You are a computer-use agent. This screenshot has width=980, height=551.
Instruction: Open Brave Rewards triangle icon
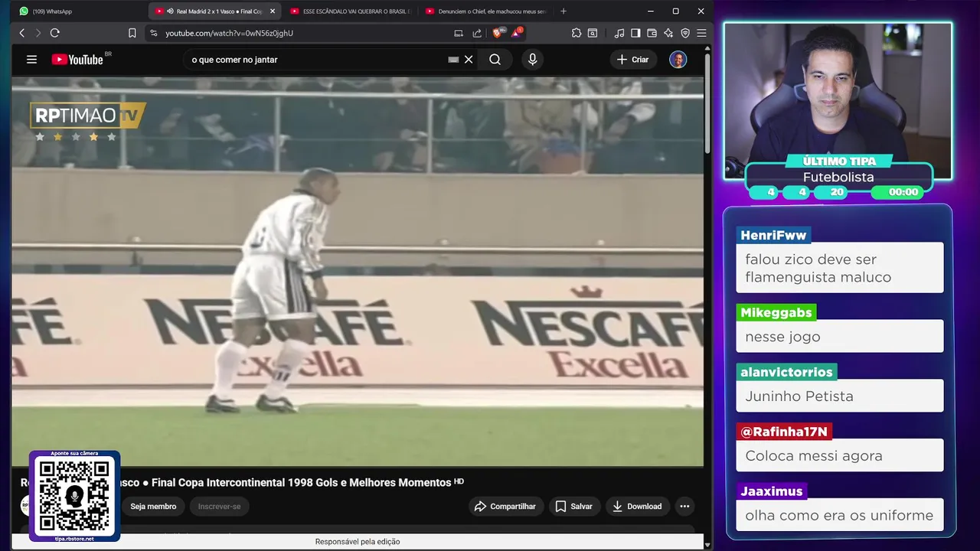click(517, 33)
